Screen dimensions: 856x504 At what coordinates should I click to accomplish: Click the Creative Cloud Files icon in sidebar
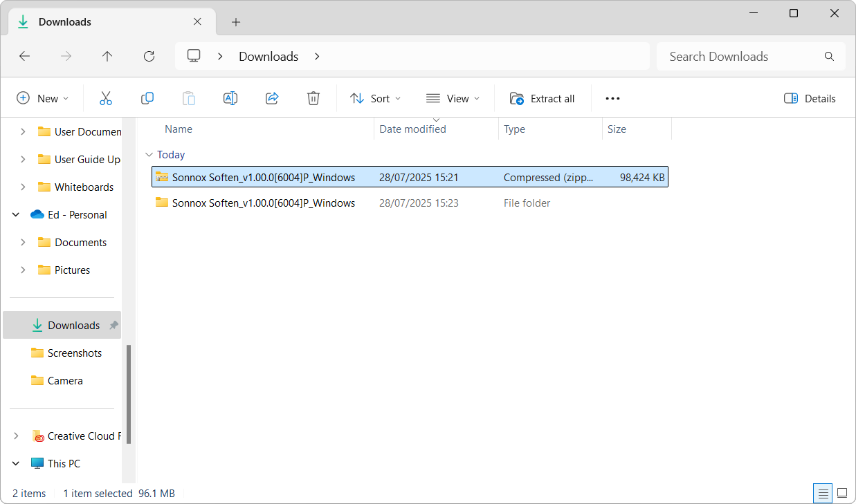click(38, 436)
